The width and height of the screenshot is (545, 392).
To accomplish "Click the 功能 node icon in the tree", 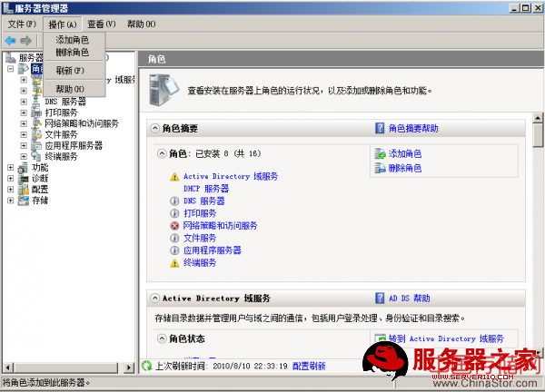I will tap(25, 167).
